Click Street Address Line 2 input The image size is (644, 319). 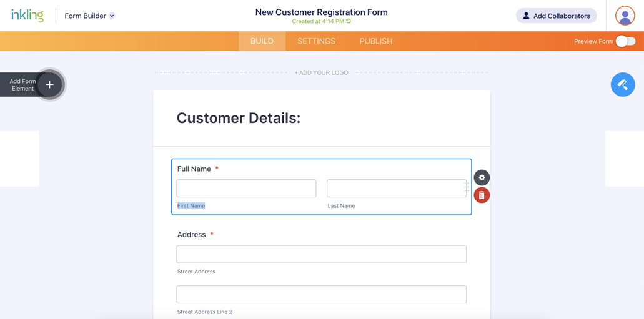pyautogui.click(x=321, y=295)
